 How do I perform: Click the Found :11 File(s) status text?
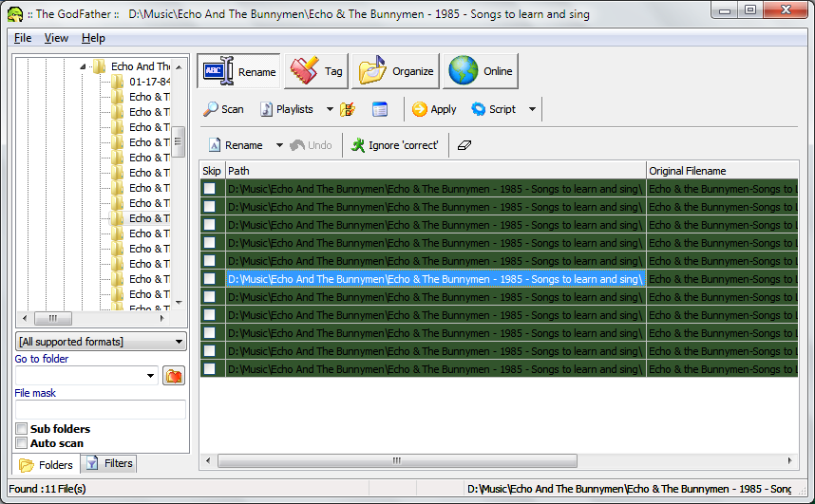[x=47, y=489]
